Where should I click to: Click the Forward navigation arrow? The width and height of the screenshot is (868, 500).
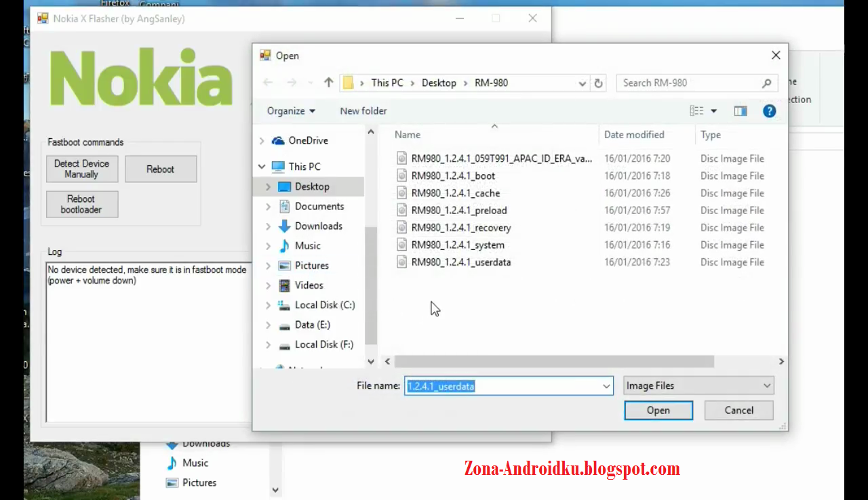292,83
